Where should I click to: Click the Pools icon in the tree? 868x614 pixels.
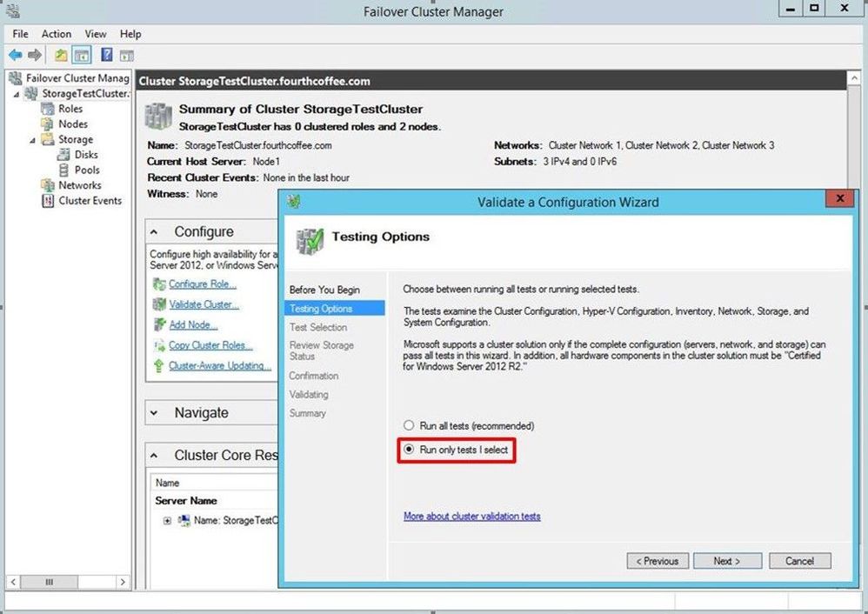coord(64,170)
